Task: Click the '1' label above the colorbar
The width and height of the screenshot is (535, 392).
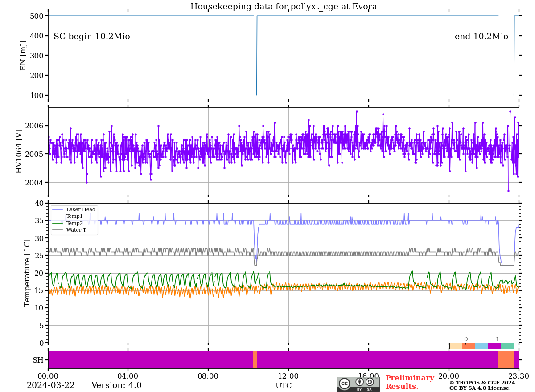Action: [x=498, y=339]
